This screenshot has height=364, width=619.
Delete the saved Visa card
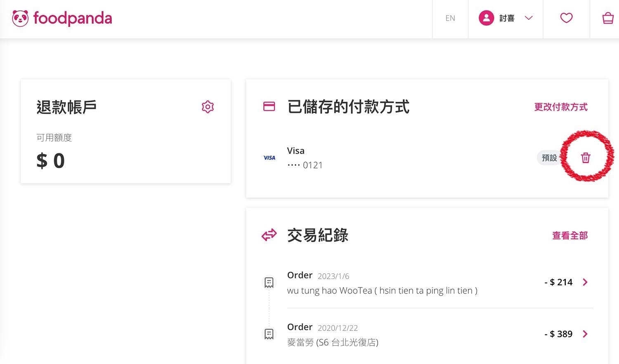click(x=586, y=157)
